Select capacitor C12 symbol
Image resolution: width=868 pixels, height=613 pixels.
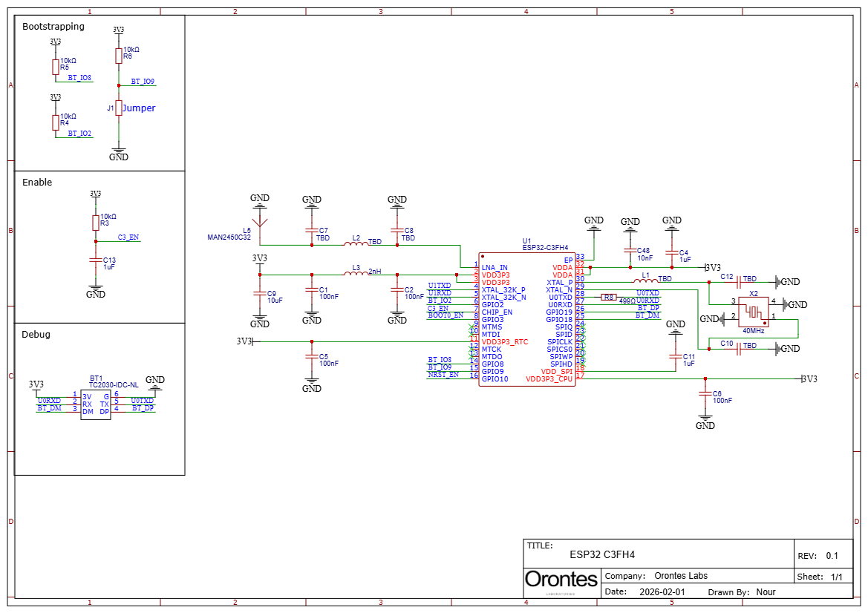(739, 282)
